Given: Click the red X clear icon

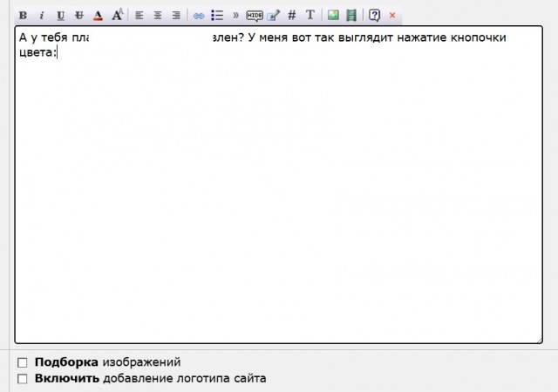Looking at the screenshot, I should tap(392, 16).
